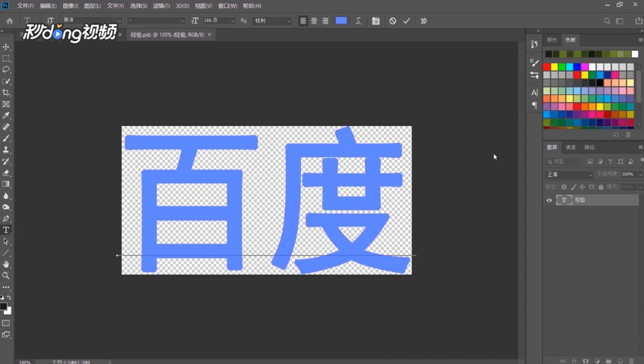Pick the red swatch in Swatches panel
Image resolution: width=644 pixels, height=364 pixels.
point(547,67)
